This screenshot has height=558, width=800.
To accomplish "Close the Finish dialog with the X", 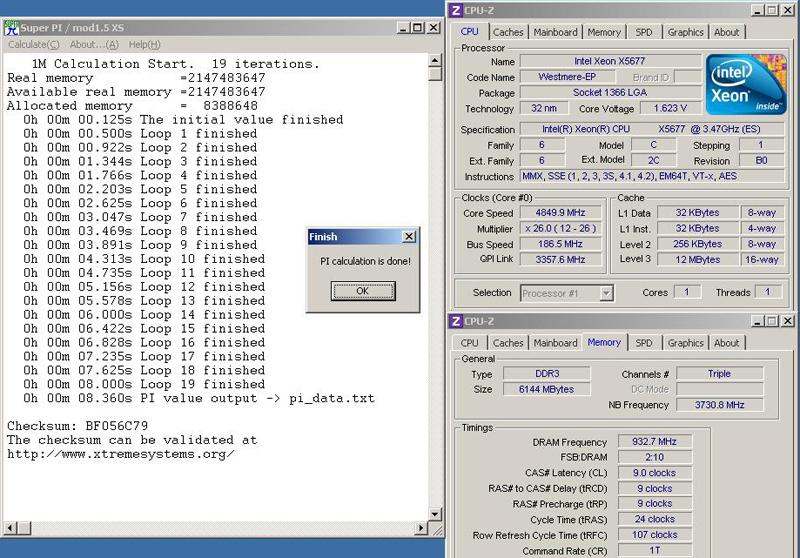I will [x=409, y=236].
